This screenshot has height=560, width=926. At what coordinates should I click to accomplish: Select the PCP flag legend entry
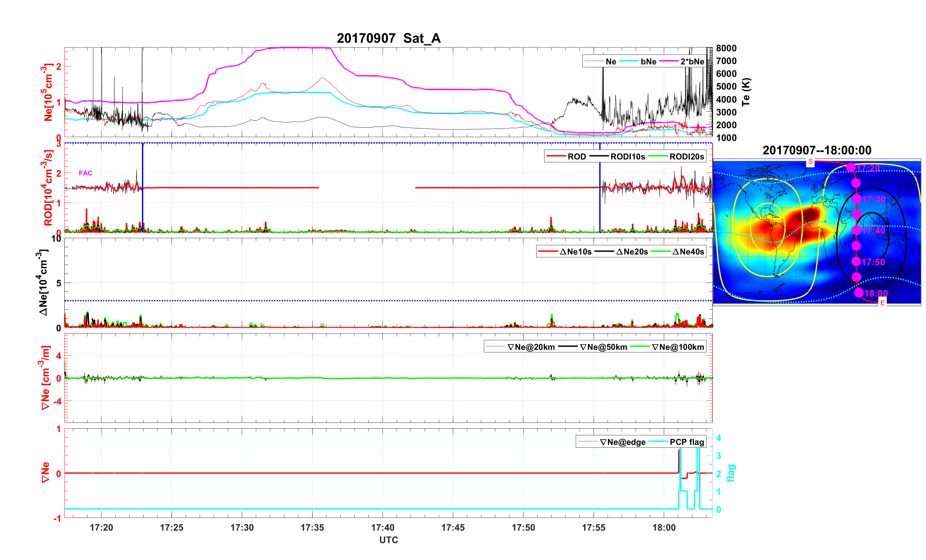pos(687,442)
